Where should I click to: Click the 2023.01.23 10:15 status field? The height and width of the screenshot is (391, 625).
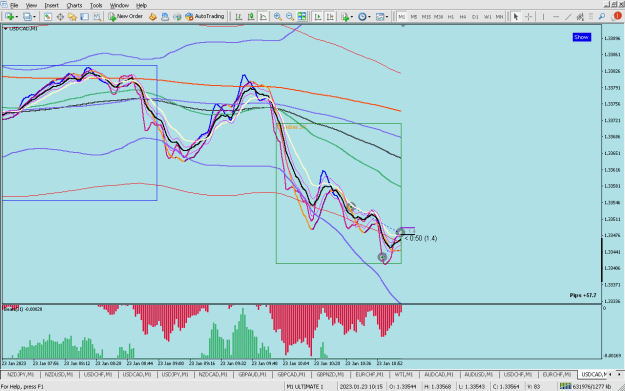pyautogui.click(x=360, y=387)
